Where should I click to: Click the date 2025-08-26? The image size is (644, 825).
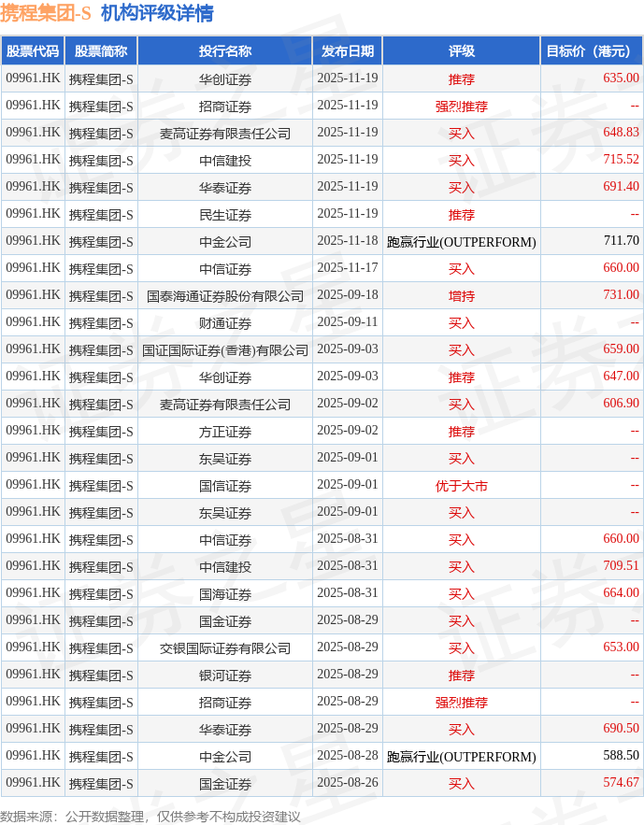coord(348,782)
